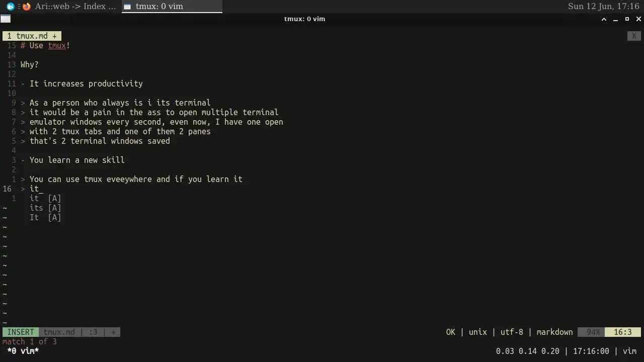Click the tmux.md filename in the statusline
This screenshot has width=644, height=362.
point(59,332)
